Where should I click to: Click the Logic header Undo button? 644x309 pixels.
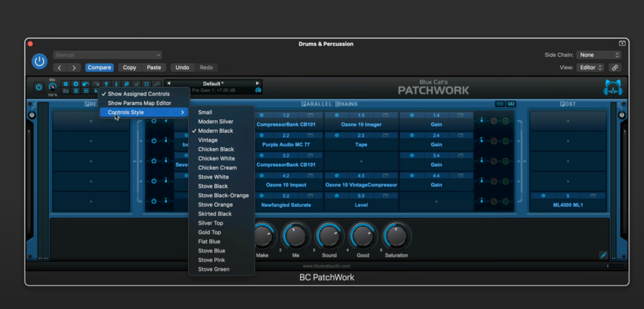[182, 67]
